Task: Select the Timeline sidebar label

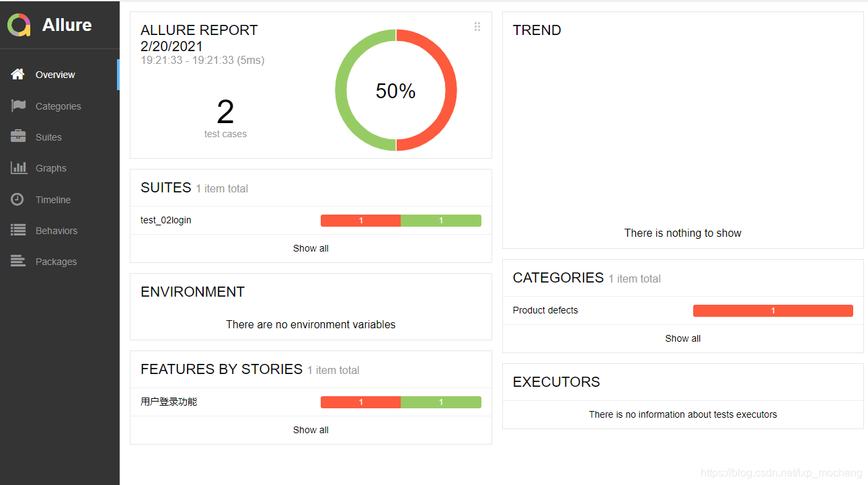Action: (53, 200)
